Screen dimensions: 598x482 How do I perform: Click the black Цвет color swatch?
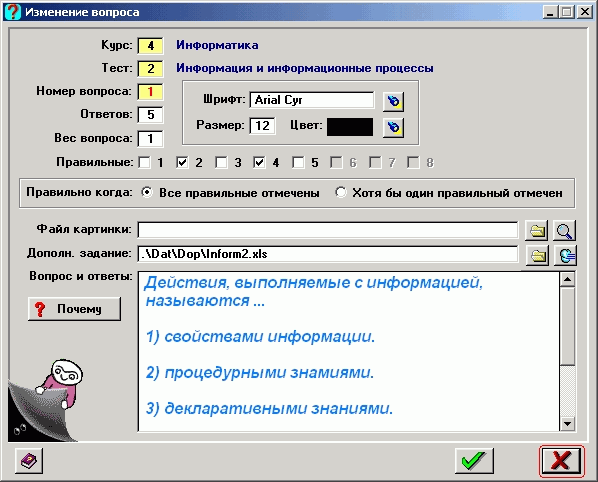(x=350, y=127)
